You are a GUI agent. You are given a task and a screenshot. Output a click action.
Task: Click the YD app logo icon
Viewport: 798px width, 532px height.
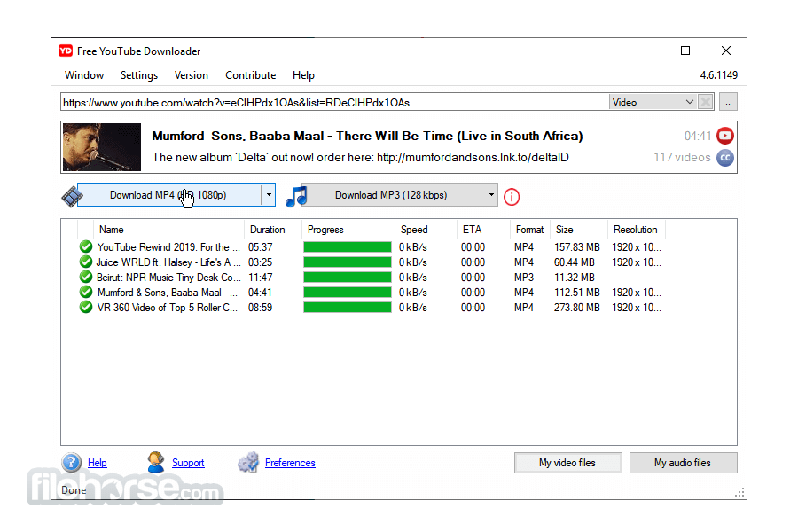66,51
